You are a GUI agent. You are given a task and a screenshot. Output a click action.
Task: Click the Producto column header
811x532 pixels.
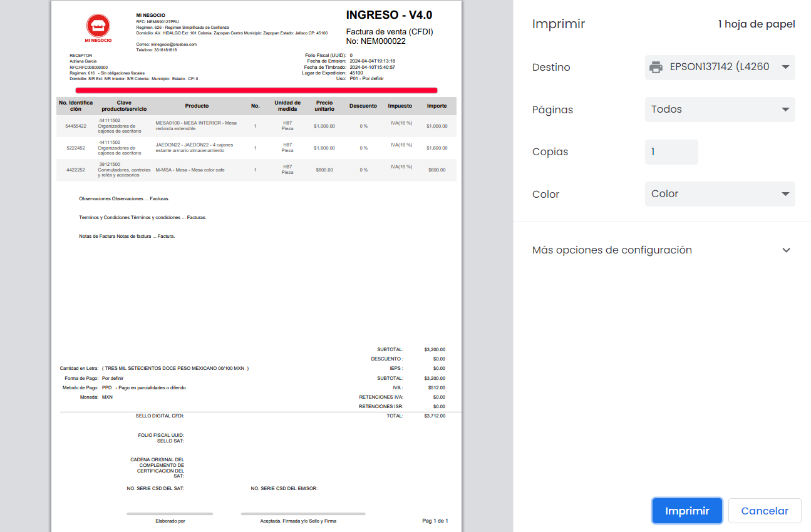pos(197,106)
